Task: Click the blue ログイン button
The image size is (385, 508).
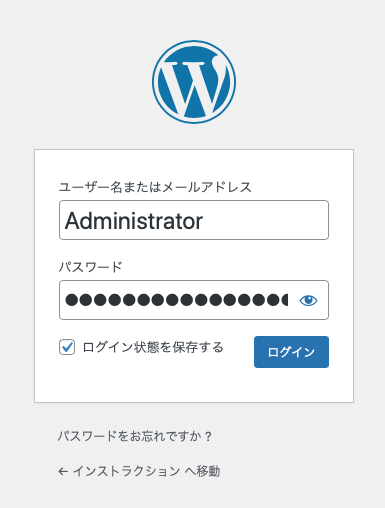Action: (x=291, y=352)
